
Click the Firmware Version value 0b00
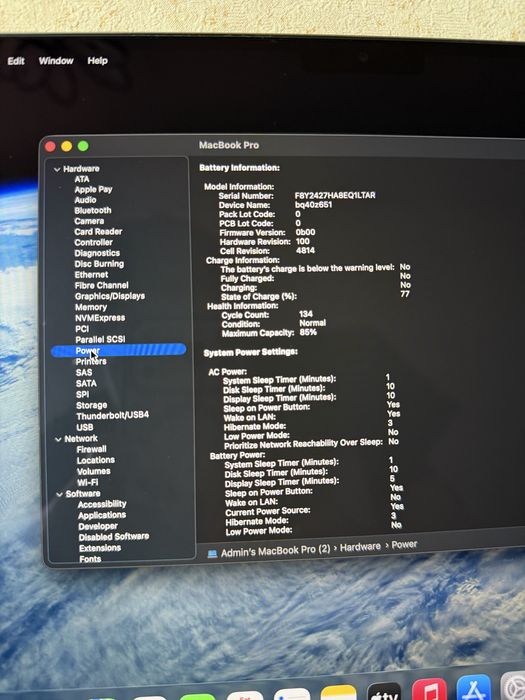point(305,232)
